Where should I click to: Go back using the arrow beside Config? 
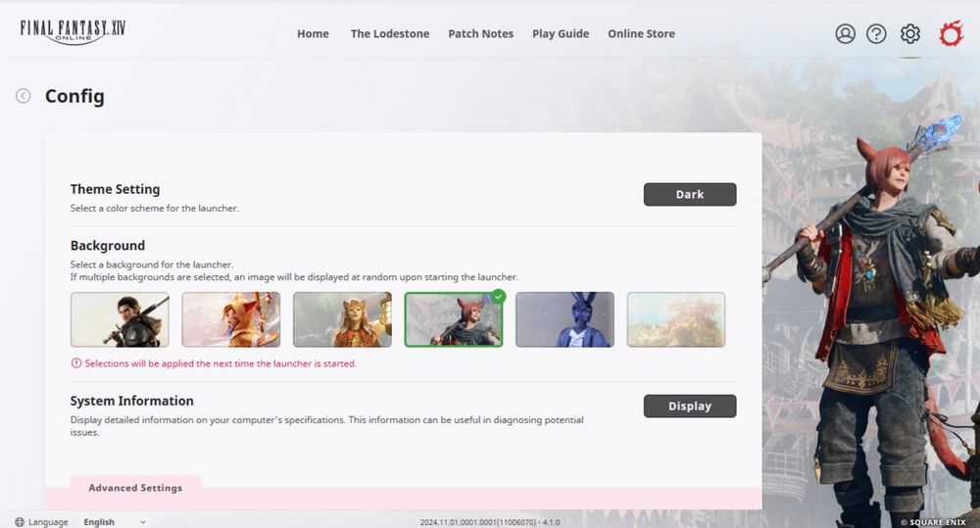click(x=24, y=96)
